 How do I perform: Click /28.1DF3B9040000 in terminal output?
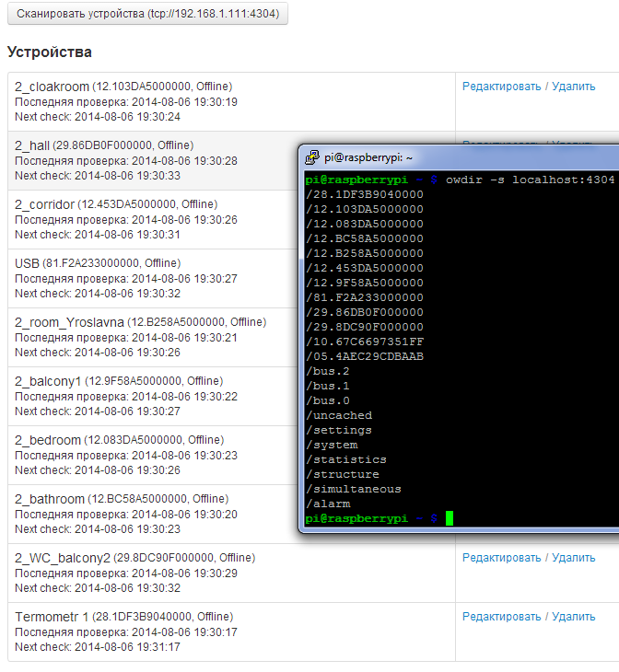tap(365, 194)
